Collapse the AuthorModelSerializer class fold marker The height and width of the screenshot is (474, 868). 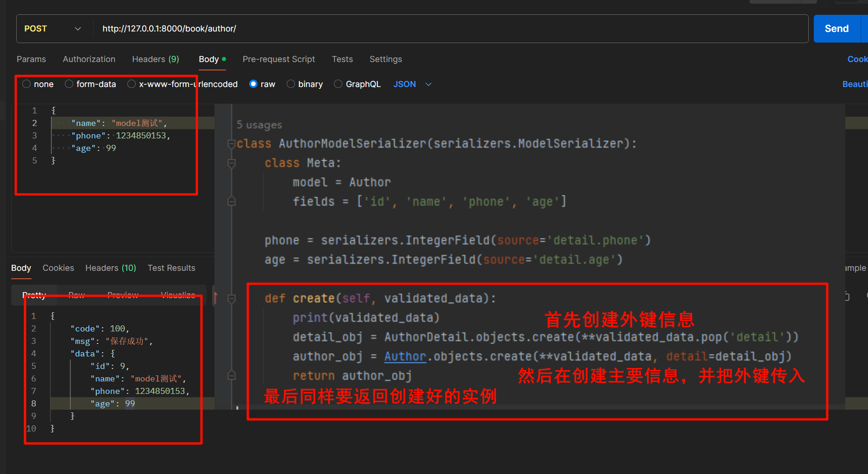click(232, 144)
